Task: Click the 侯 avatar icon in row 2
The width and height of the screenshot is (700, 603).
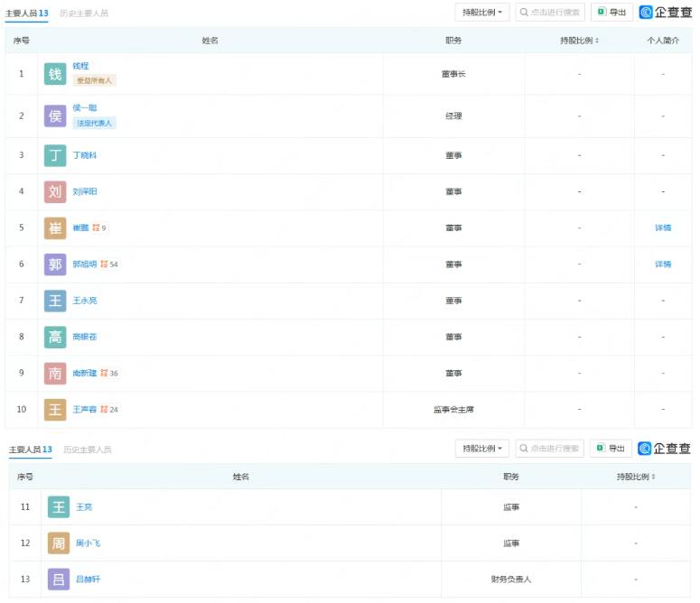Action: pyautogui.click(x=55, y=116)
